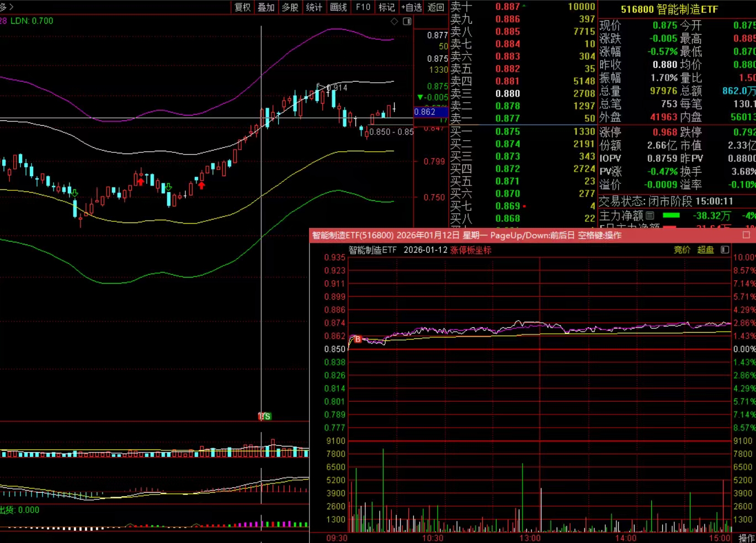Click the diamond marker icon above the K-line chart

(394, 22)
